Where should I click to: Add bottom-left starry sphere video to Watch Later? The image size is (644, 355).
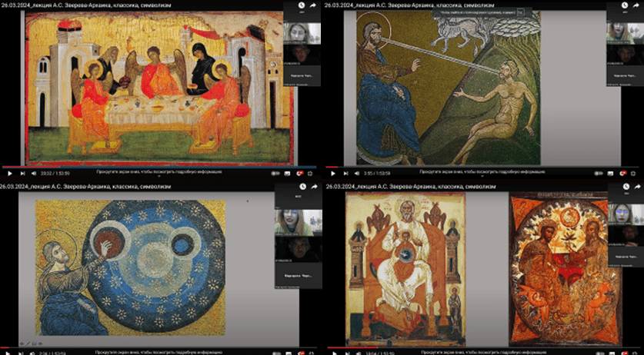click(302, 186)
